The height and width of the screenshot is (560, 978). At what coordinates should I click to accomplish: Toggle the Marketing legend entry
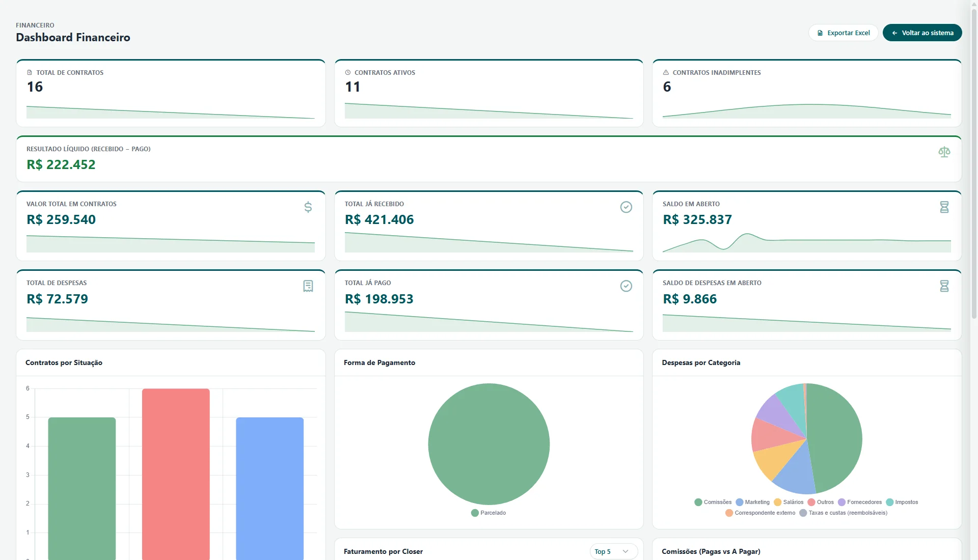[752, 502]
